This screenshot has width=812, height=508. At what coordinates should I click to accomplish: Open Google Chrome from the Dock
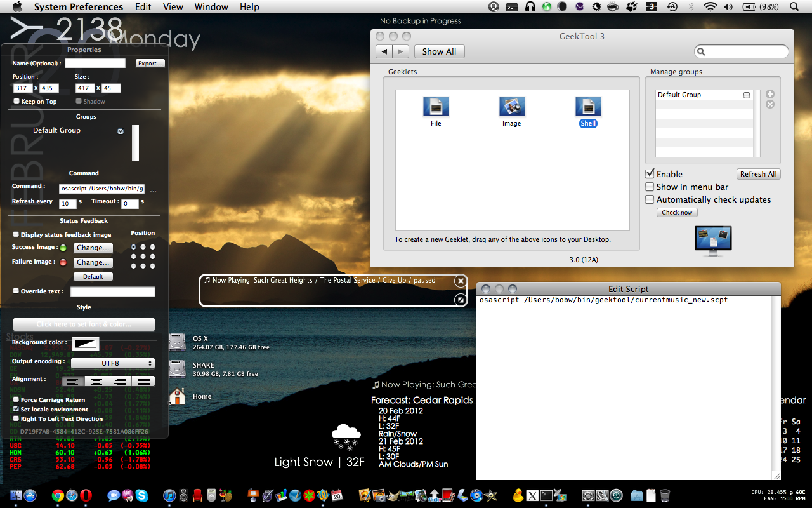click(58, 495)
